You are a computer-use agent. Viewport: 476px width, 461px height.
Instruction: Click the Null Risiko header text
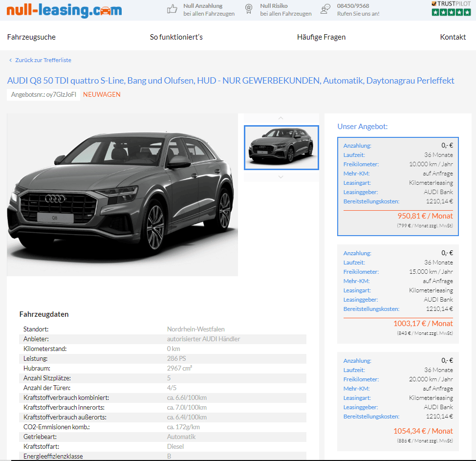[x=274, y=6]
